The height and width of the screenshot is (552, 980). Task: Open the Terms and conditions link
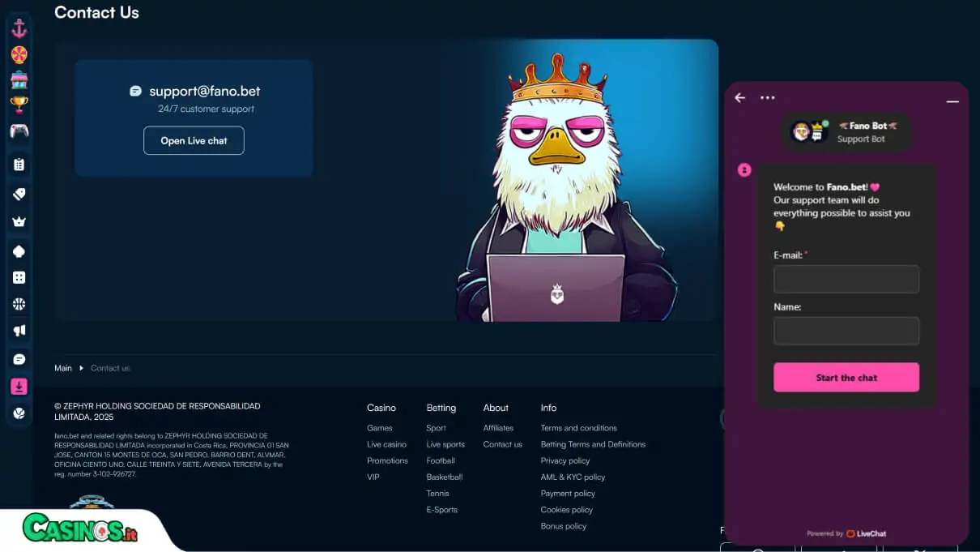coord(578,428)
